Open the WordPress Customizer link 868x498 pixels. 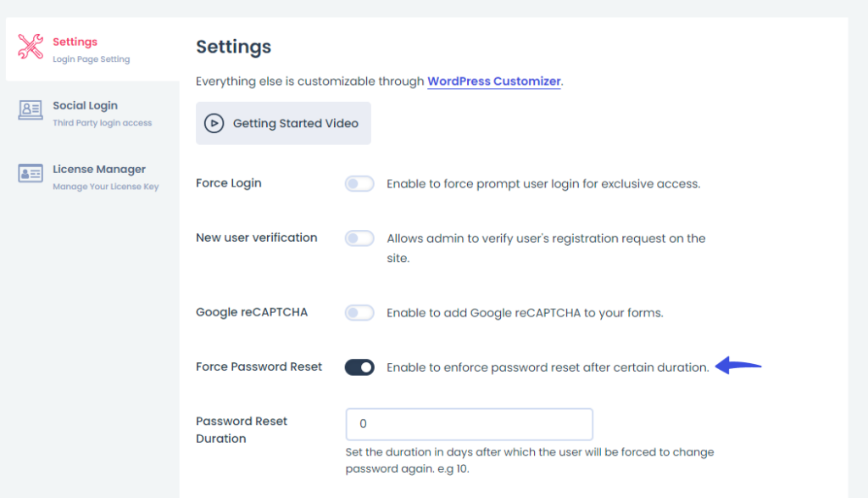[x=494, y=81]
